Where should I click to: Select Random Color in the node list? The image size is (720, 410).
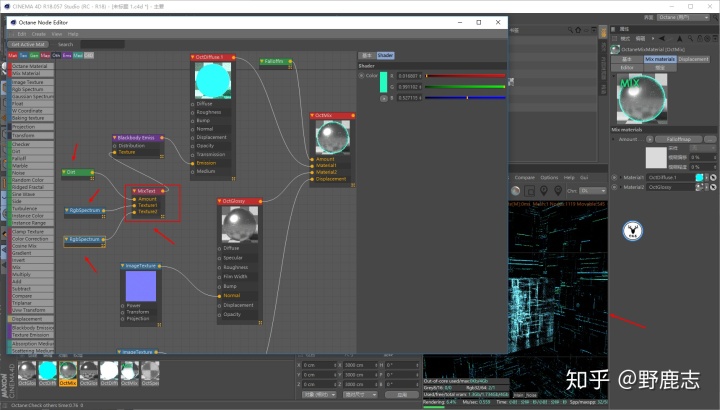[x=31, y=180]
